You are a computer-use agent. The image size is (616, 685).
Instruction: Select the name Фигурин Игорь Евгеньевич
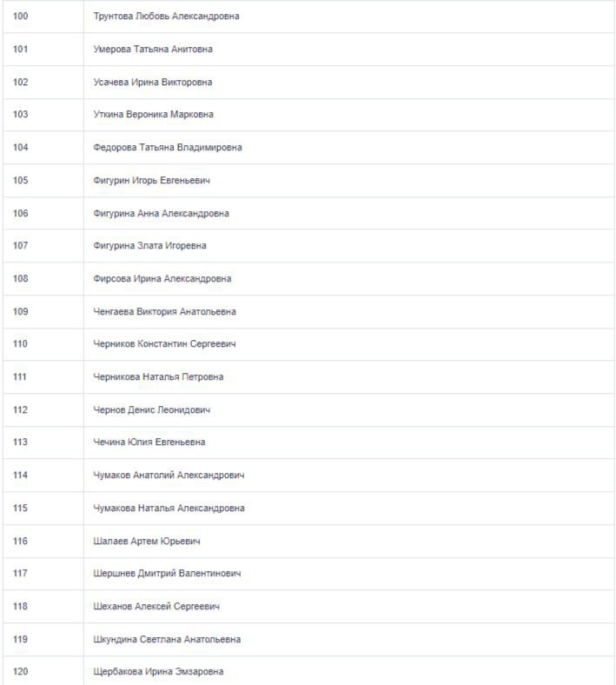(x=151, y=181)
